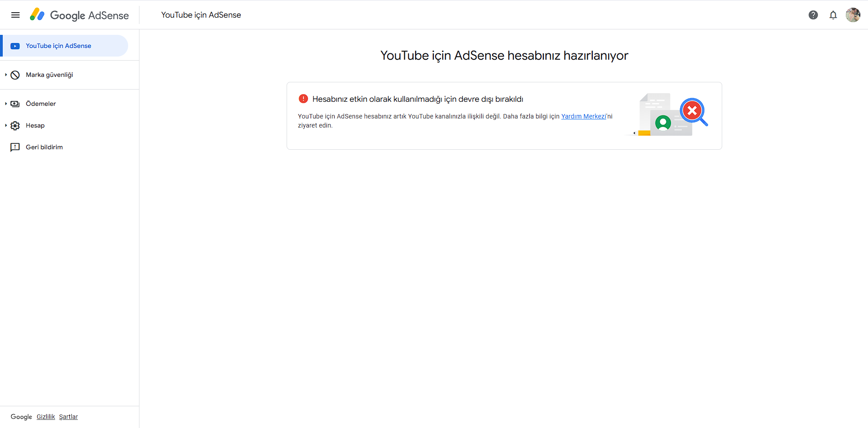Open the hamburger main menu
The width and height of the screenshot is (868, 428).
coord(15,15)
